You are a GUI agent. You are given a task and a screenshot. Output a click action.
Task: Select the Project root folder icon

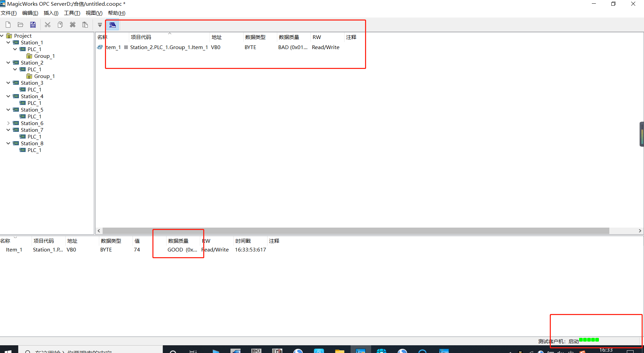click(x=9, y=36)
